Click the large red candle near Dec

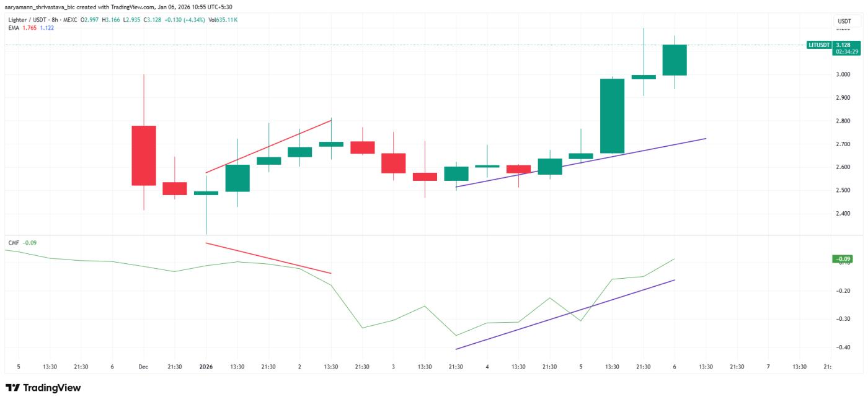(143, 155)
